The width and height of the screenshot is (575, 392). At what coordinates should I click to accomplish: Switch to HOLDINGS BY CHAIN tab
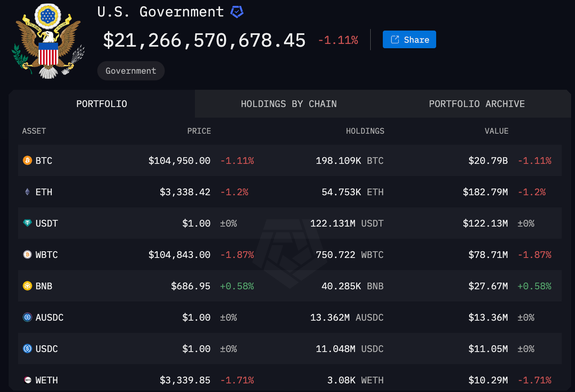pyautogui.click(x=289, y=104)
